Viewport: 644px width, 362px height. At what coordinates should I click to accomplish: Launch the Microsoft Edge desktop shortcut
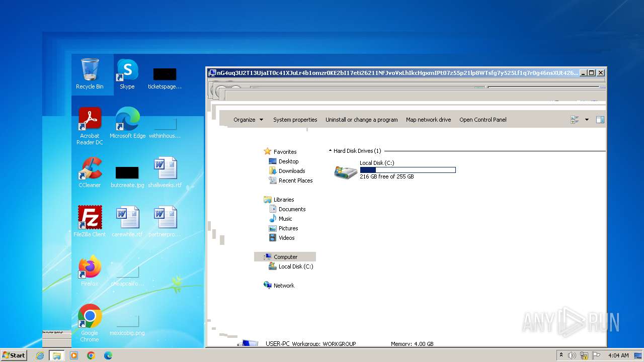(127, 123)
